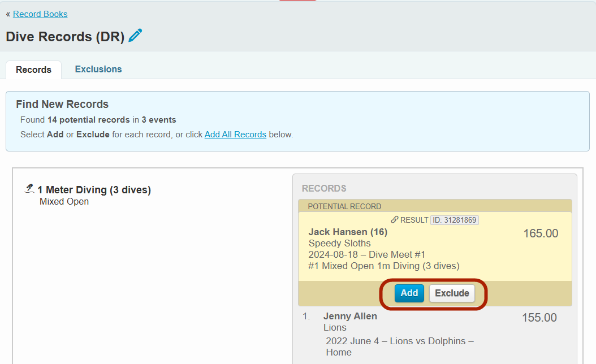Exclude Jack Hansen's potential record
The height and width of the screenshot is (364, 596).
click(452, 293)
